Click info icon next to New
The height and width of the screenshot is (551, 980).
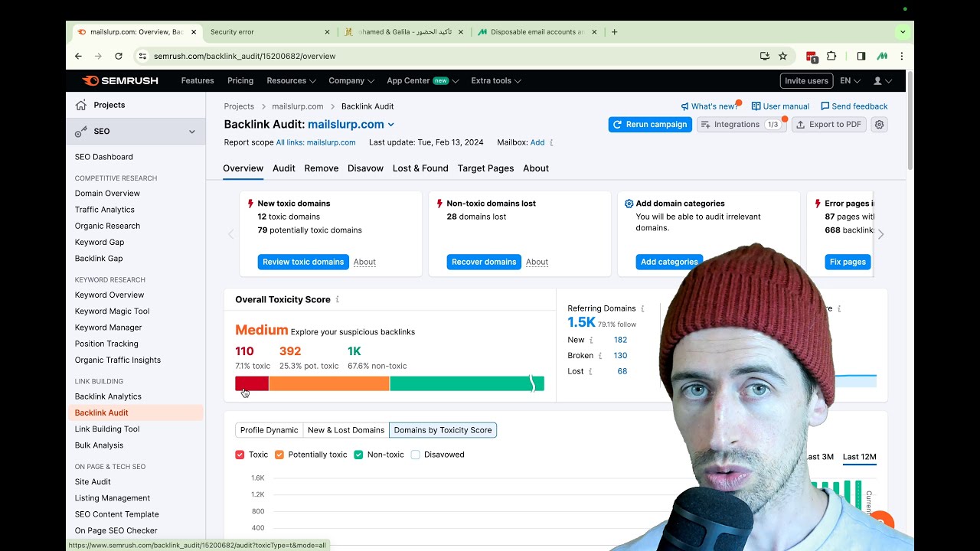pos(591,340)
